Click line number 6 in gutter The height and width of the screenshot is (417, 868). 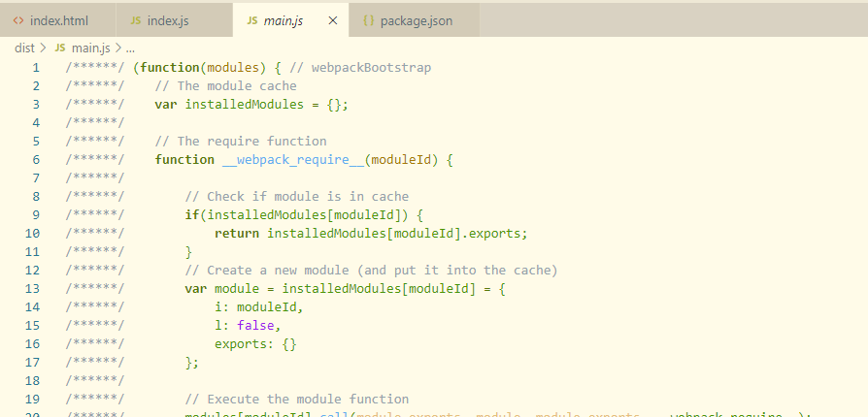(36, 160)
